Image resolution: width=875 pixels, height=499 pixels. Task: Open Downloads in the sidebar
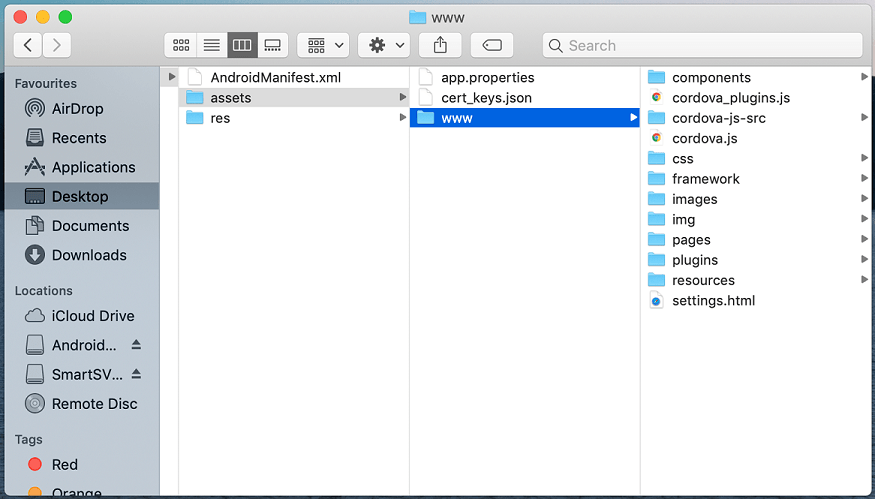point(81,255)
